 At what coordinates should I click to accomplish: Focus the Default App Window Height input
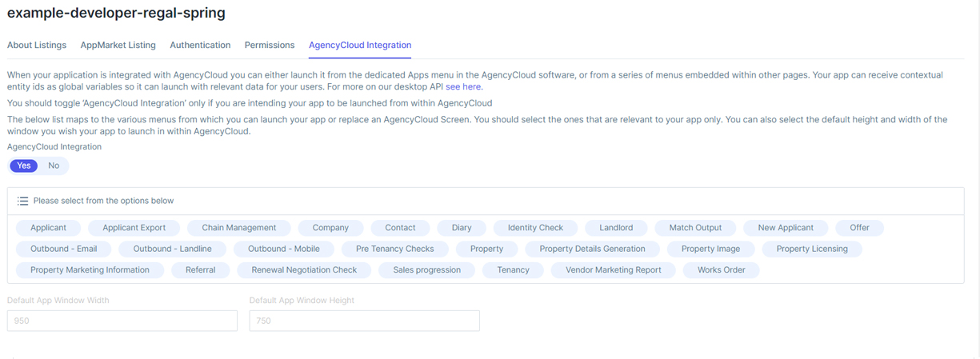tap(364, 321)
